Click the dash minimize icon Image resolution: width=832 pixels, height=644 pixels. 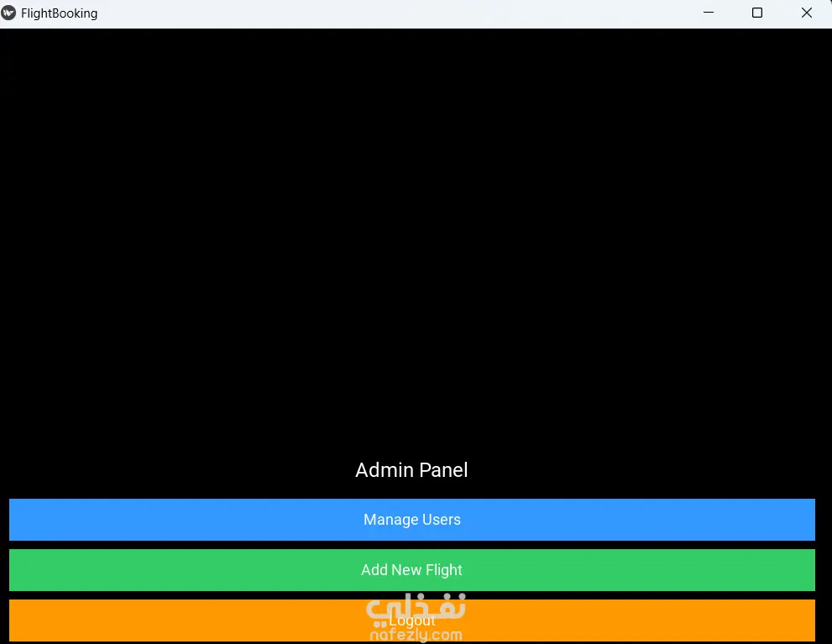tap(709, 13)
